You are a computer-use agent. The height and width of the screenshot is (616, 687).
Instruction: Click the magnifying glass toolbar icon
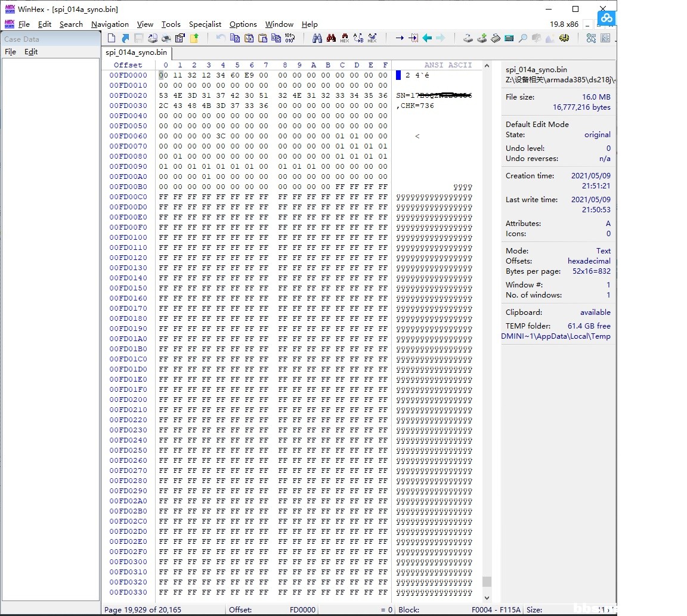[522, 38]
